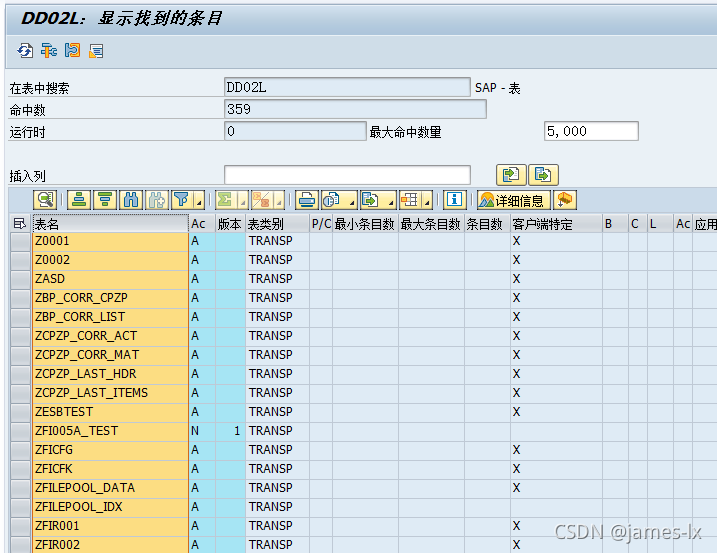Open the Views dropdown arrow

[352, 201]
